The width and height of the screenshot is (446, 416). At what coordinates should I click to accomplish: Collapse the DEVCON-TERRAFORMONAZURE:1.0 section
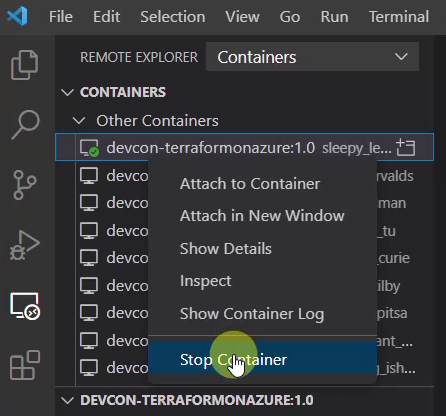[x=68, y=400]
